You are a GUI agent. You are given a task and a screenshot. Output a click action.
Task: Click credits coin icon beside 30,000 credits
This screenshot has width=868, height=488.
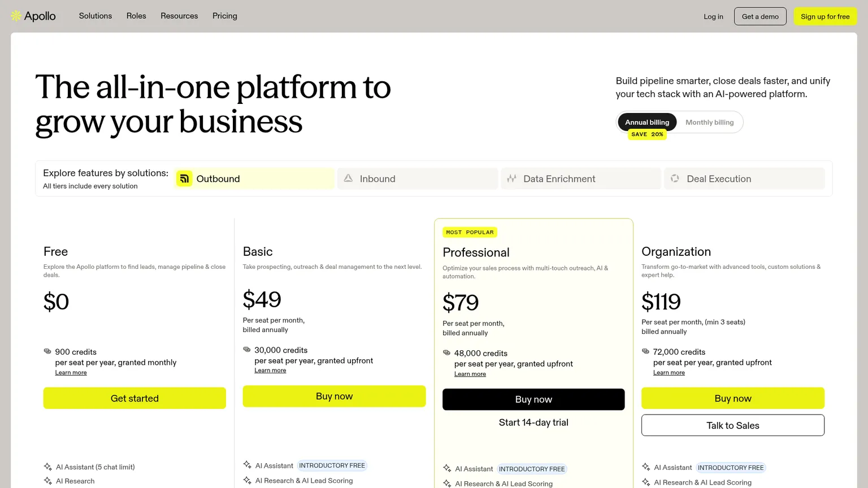tap(247, 350)
